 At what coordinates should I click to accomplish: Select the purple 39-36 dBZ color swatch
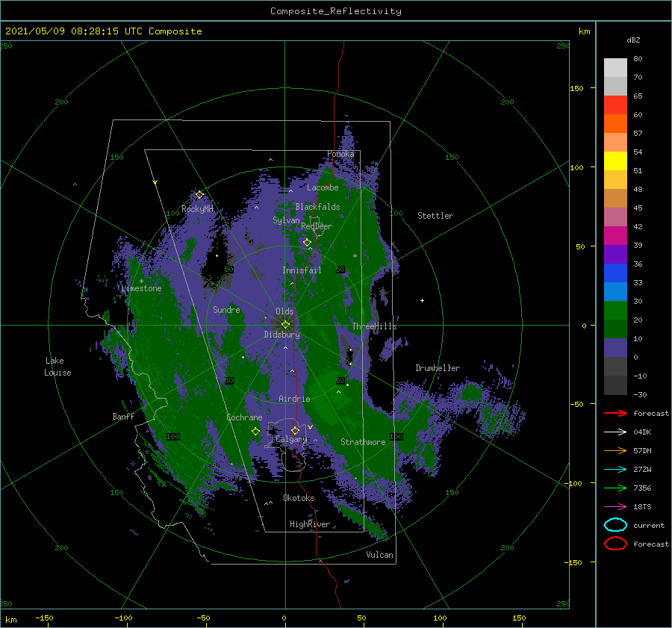[x=615, y=254]
